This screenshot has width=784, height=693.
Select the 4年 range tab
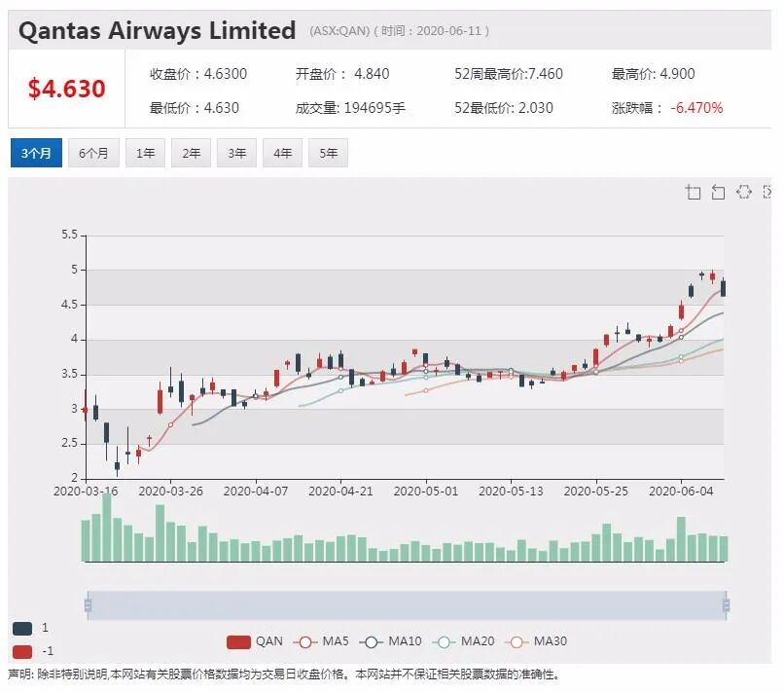tap(282, 153)
